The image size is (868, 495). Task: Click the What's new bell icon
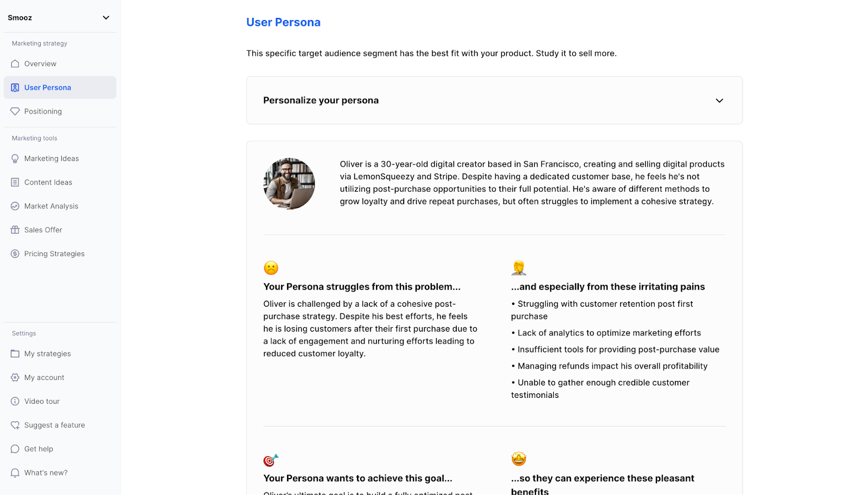pyautogui.click(x=15, y=473)
